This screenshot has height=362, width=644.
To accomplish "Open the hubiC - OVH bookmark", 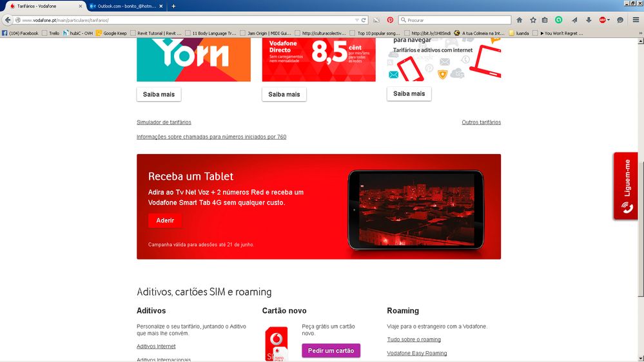I will (78, 33).
